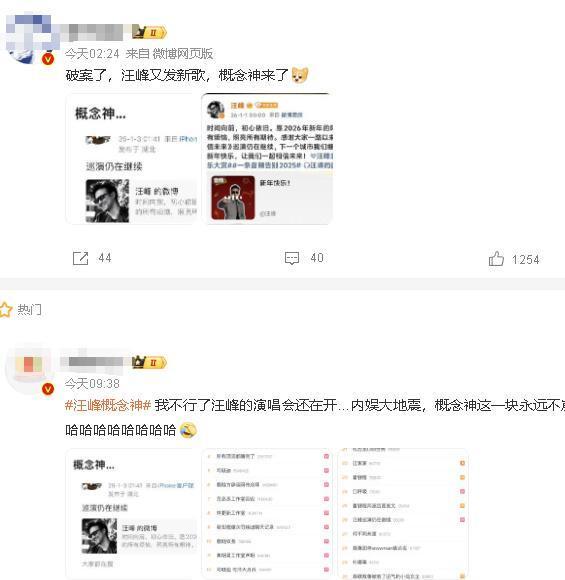This screenshot has height=580, width=565.
Task: Click the 今天02:24 timestamp
Action: [x=92, y=54]
